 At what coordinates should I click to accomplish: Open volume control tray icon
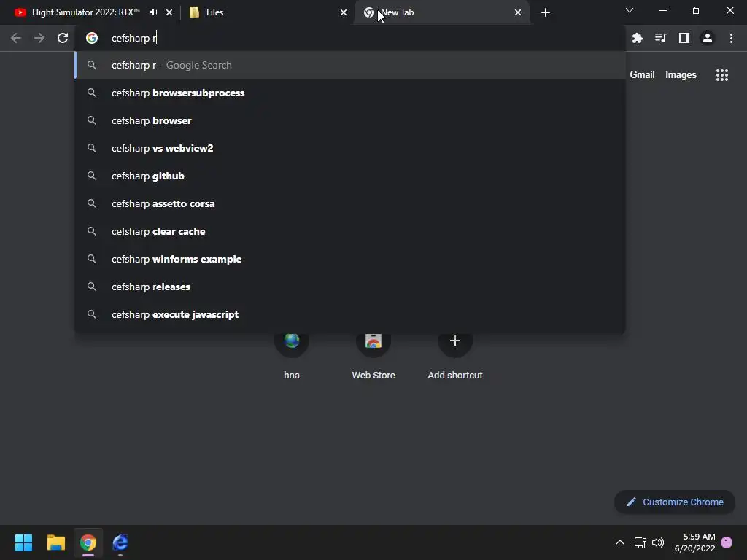coord(658,542)
